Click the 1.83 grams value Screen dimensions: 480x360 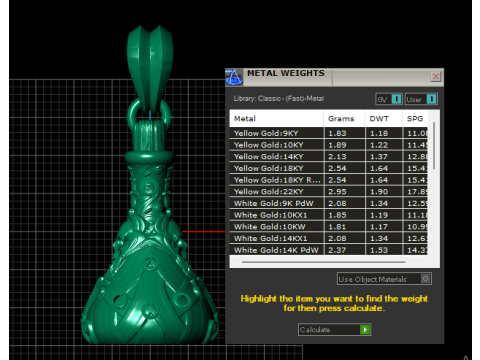click(337, 133)
